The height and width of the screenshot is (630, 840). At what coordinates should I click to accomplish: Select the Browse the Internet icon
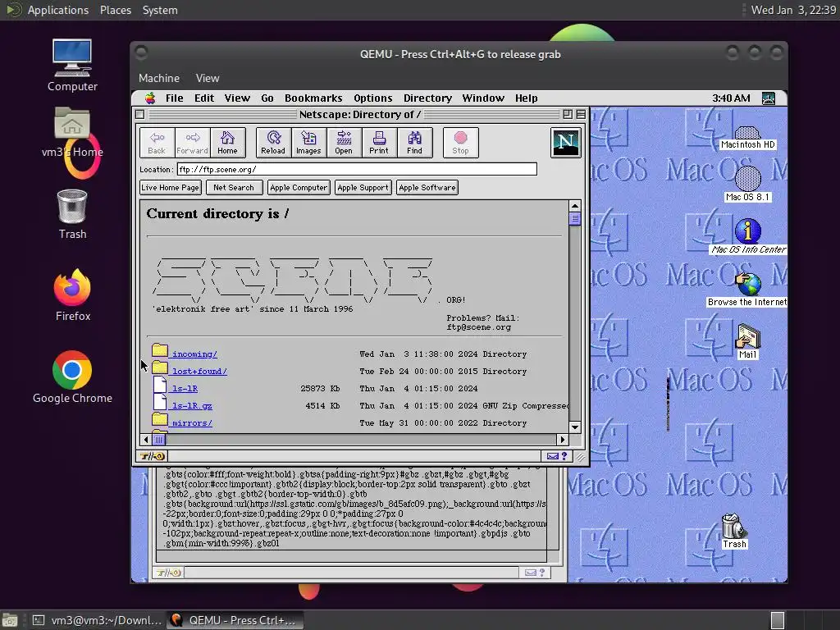748,290
